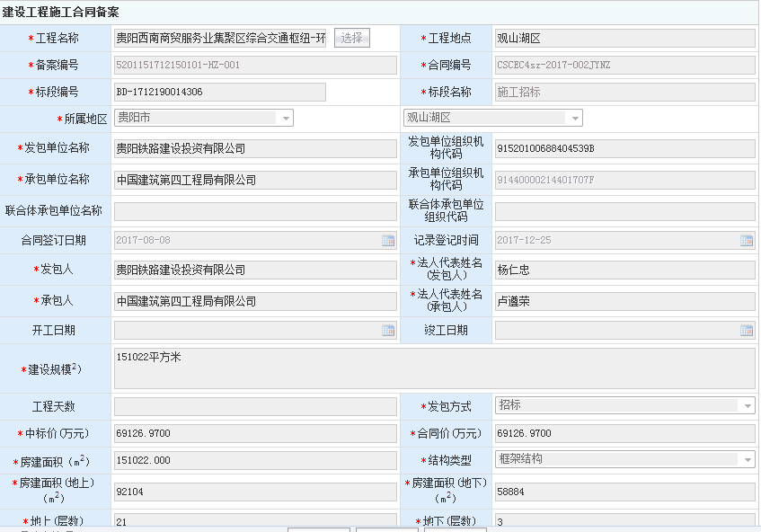Click the 承包单位名称 field
This screenshot has height=532, width=761.
pyautogui.click(x=254, y=180)
